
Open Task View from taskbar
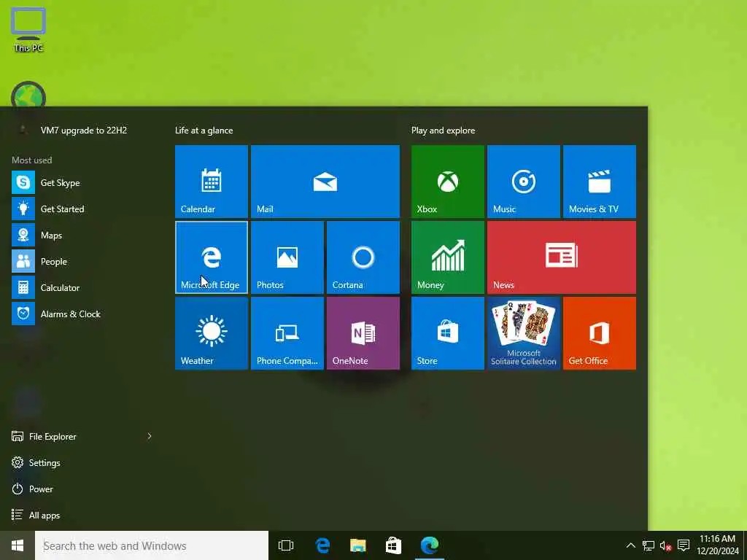286,545
